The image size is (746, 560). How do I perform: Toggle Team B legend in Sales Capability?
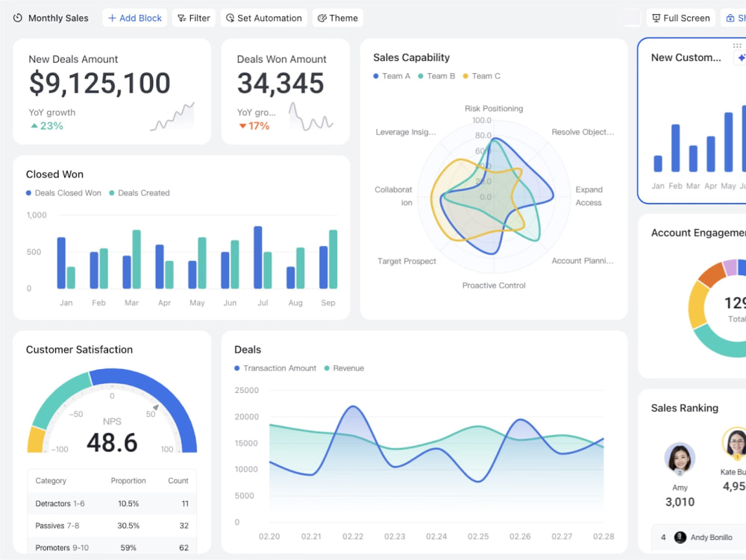(x=436, y=76)
